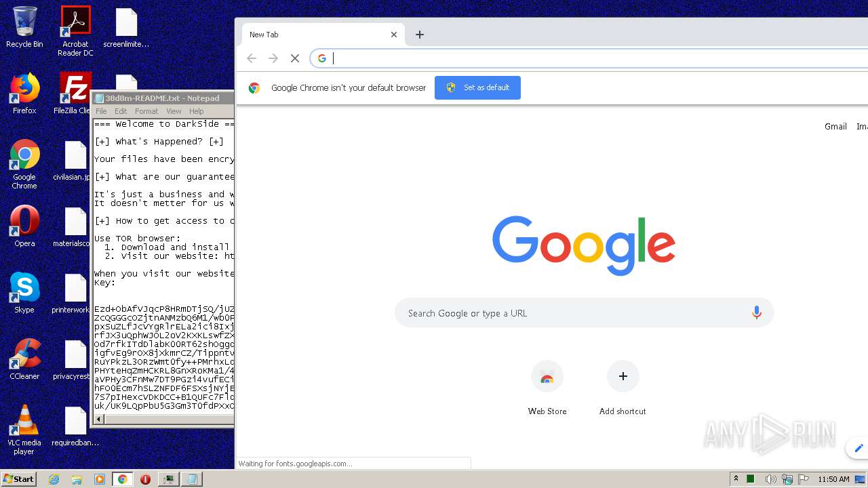Click 'Welcome to DarkSide' line in Notepad

coord(164,124)
